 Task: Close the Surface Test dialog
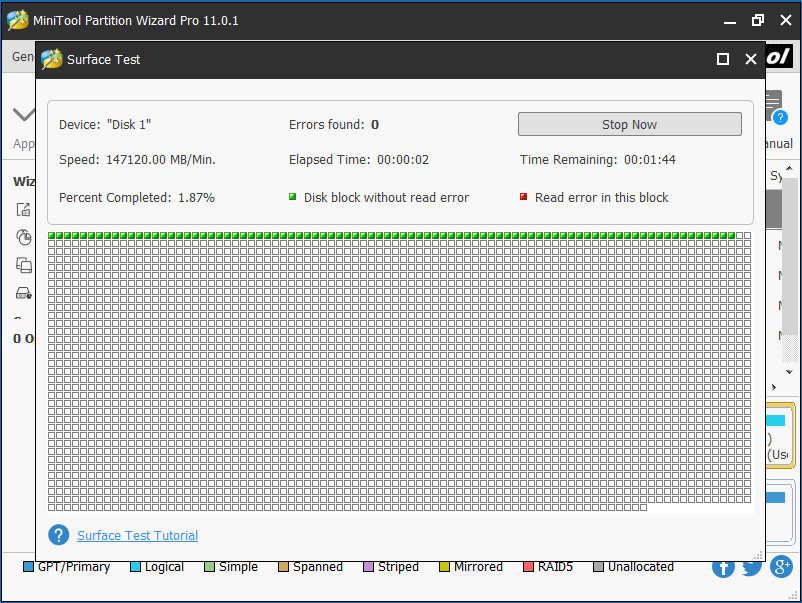click(x=751, y=59)
